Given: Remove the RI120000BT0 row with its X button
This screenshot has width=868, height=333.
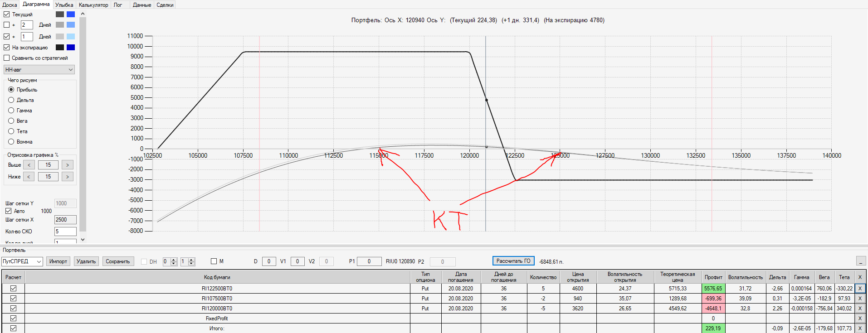Looking at the screenshot, I should click(x=860, y=309).
